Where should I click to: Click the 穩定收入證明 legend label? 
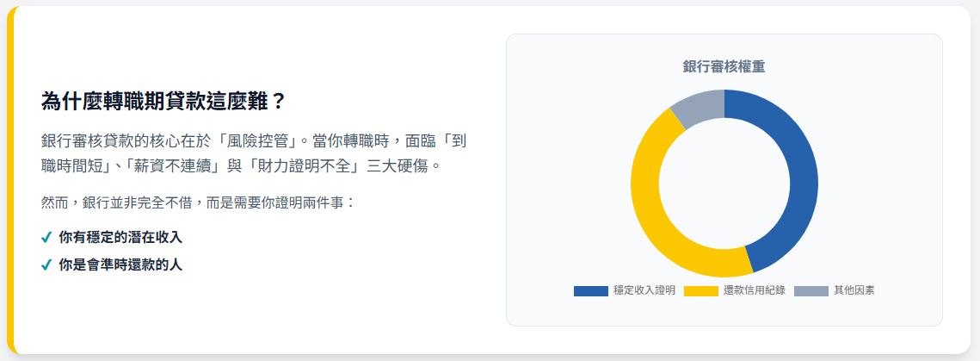[644, 290]
